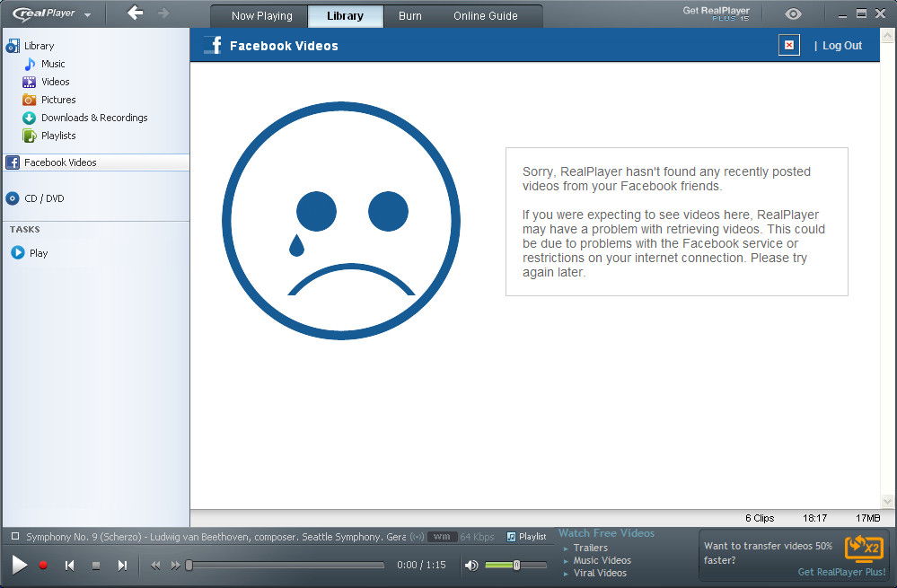Screen dimensions: 897x588
Task: Skip to the next track
Action: (x=122, y=566)
